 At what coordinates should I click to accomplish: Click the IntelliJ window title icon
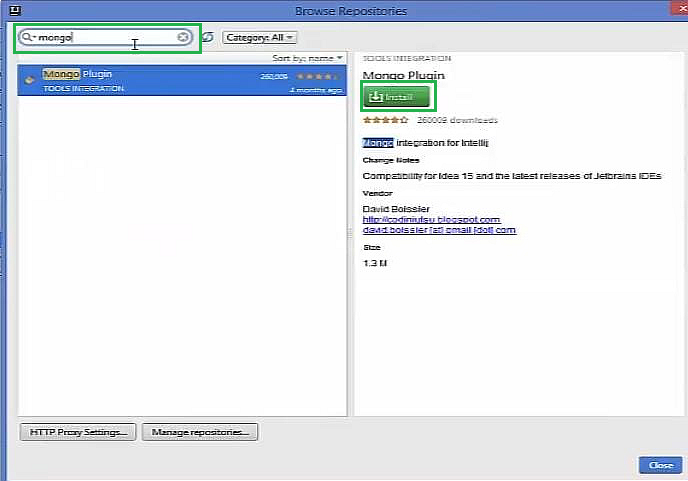(x=15, y=10)
